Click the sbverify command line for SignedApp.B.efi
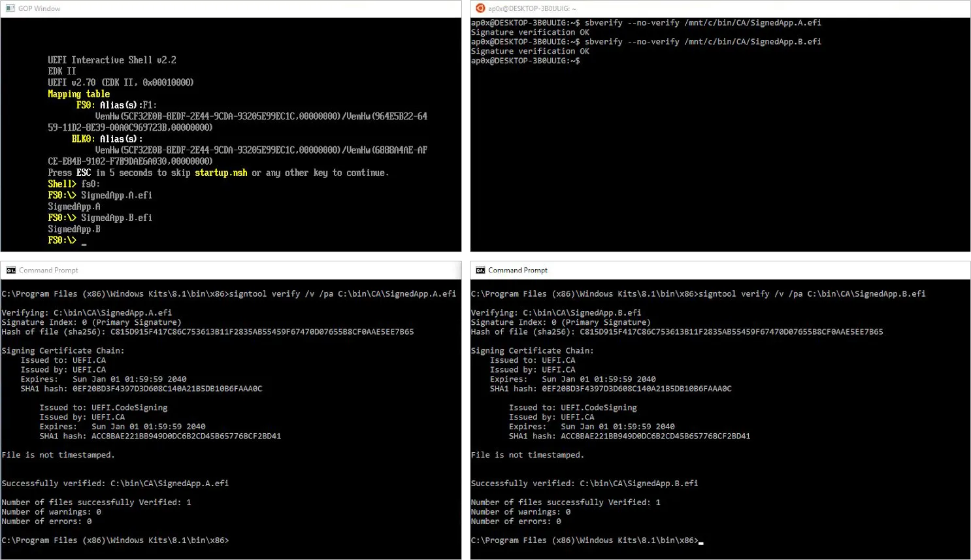 [646, 42]
